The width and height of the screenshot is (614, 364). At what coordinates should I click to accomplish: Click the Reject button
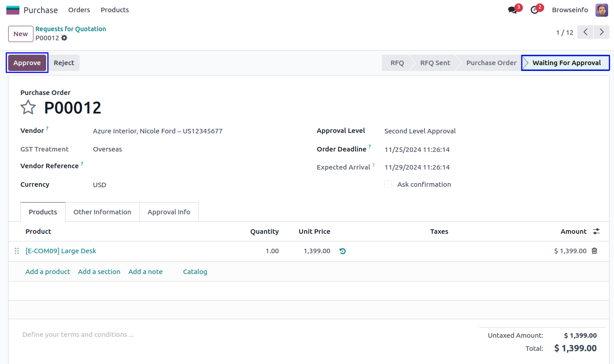coord(64,63)
